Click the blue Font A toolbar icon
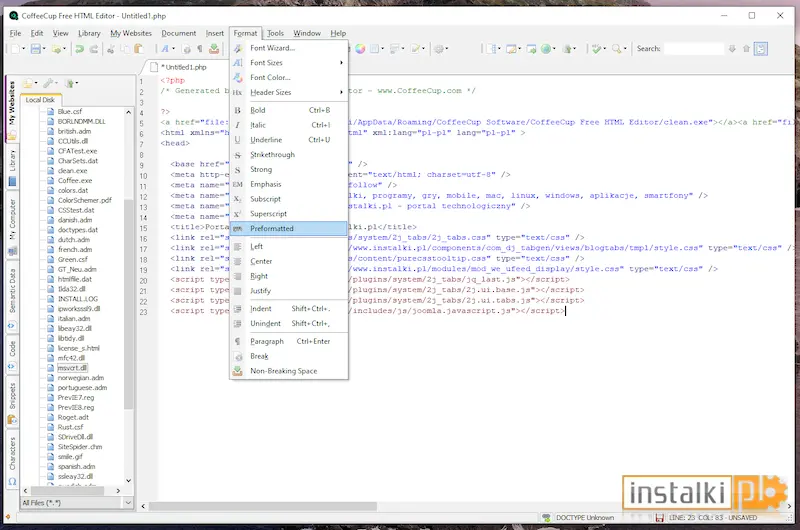The image size is (800, 530). click(x=165, y=49)
